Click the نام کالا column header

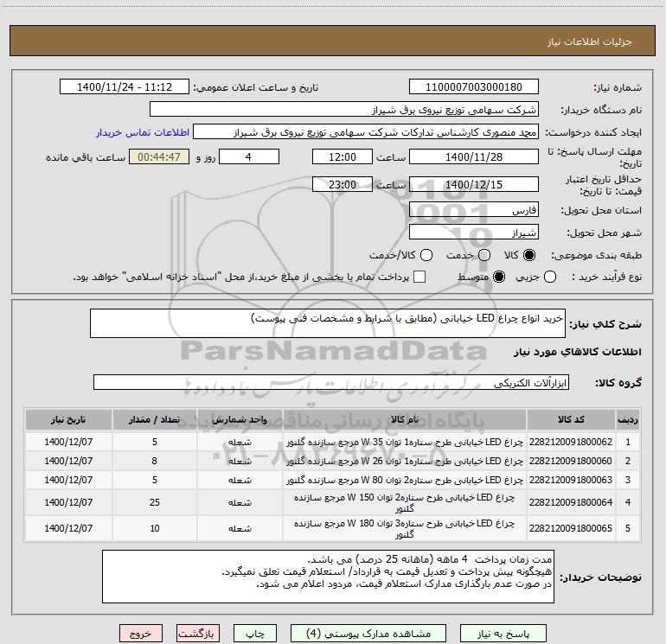click(x=405, y=419)
